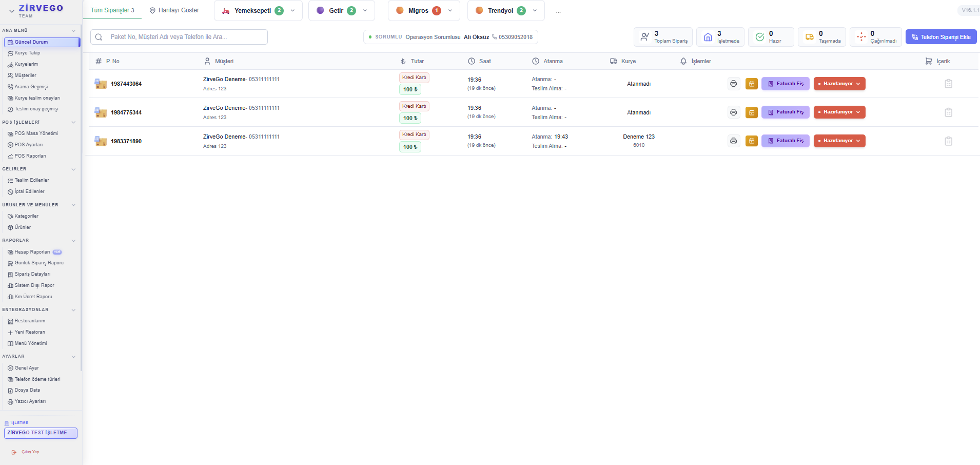The height and width of the screenshot is (465, 980).
Task: Click package icon of order 1983371890
Action: tap(101, 141)
